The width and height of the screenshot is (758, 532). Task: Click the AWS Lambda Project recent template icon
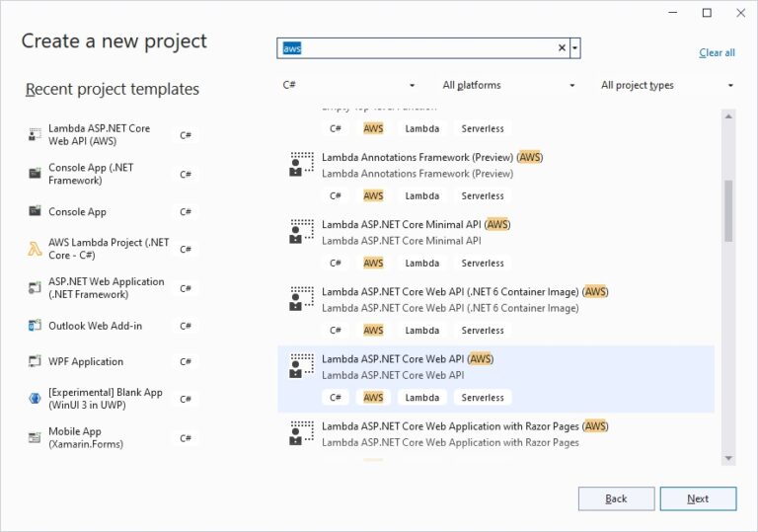click(x=36, y=249)
